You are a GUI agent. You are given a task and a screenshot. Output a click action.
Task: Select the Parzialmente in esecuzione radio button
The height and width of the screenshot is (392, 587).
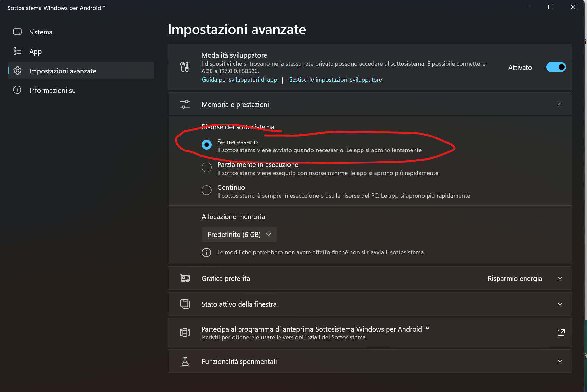[207, 167]
